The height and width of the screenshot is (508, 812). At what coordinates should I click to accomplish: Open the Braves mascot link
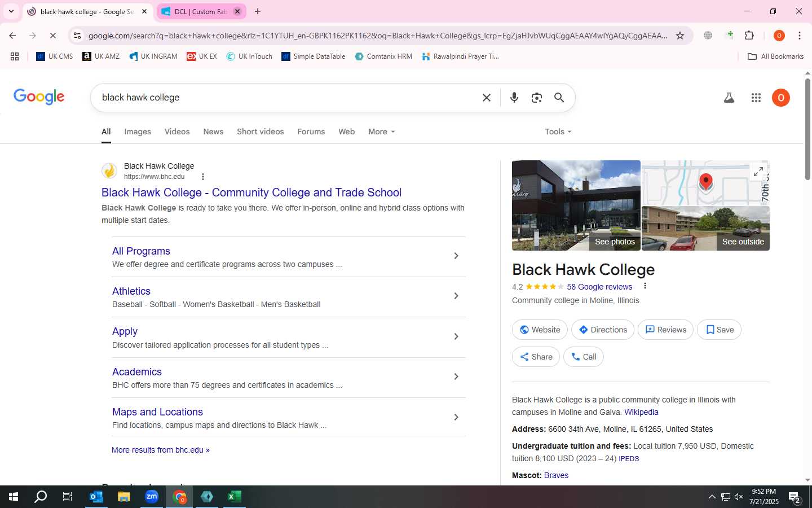tap(556, 475)
